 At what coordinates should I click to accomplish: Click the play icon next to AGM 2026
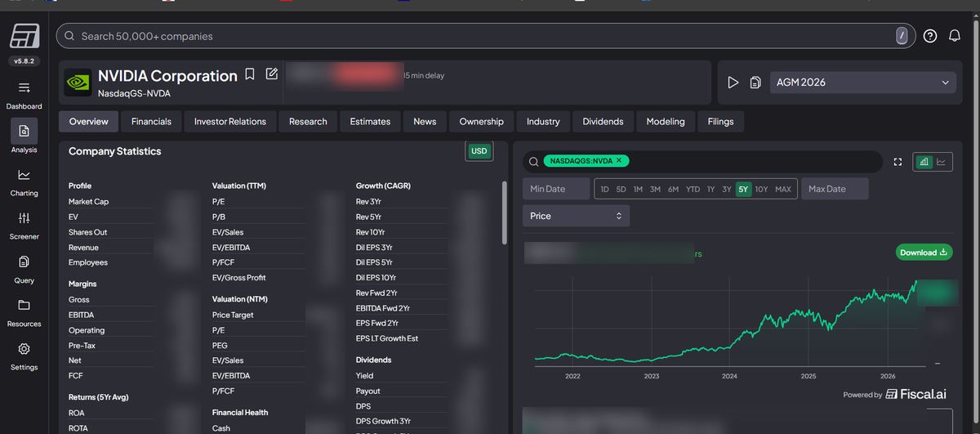733,83
